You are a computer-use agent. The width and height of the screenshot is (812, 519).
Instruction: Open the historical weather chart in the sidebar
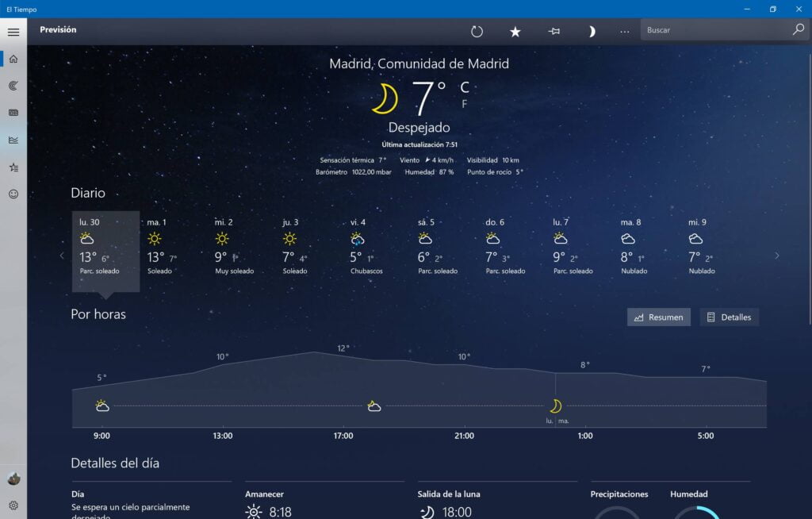click(13, 140)
